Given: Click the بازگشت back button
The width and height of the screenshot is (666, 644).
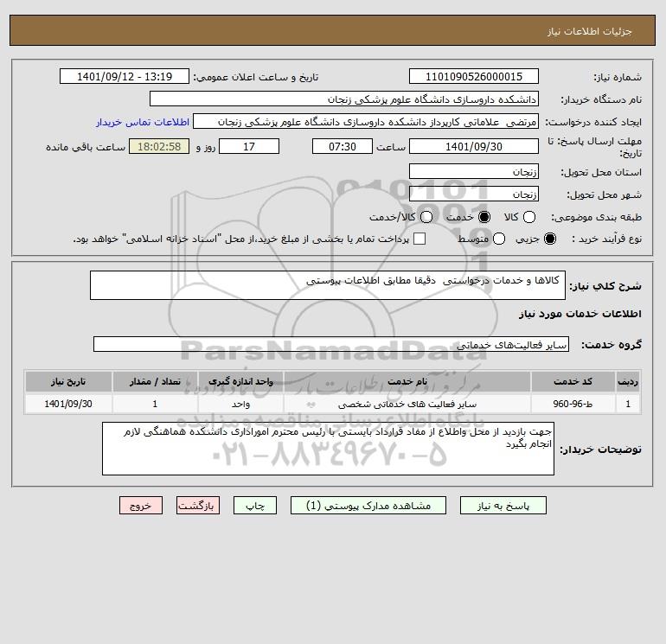Looking at the screenshot, I should click(198, 506).
